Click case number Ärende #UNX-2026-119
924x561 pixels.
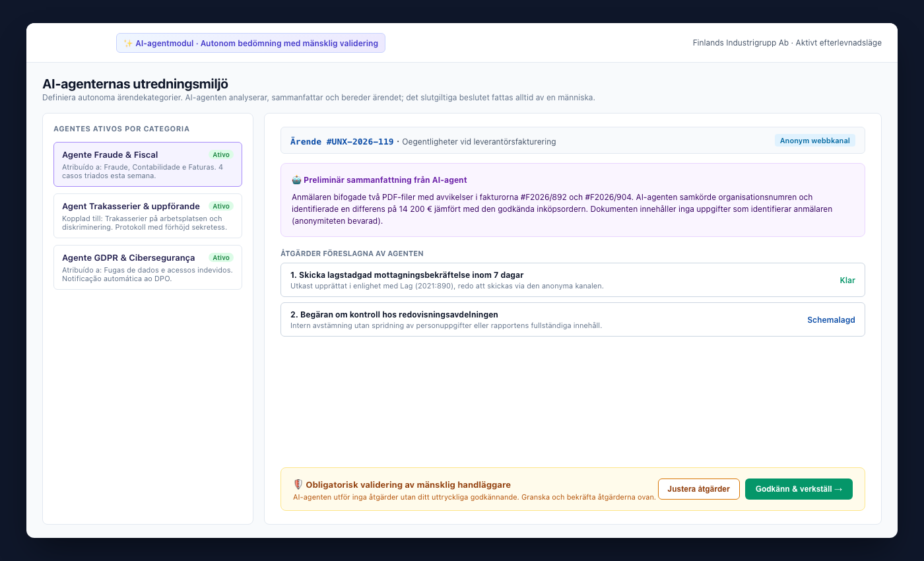[342, 142]
